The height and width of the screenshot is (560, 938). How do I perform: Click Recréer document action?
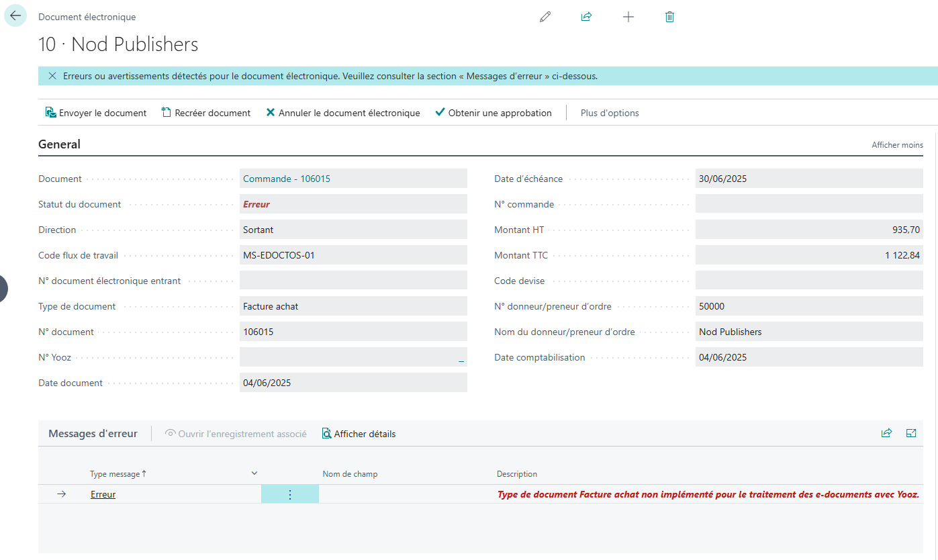click(x=206, y=113)
